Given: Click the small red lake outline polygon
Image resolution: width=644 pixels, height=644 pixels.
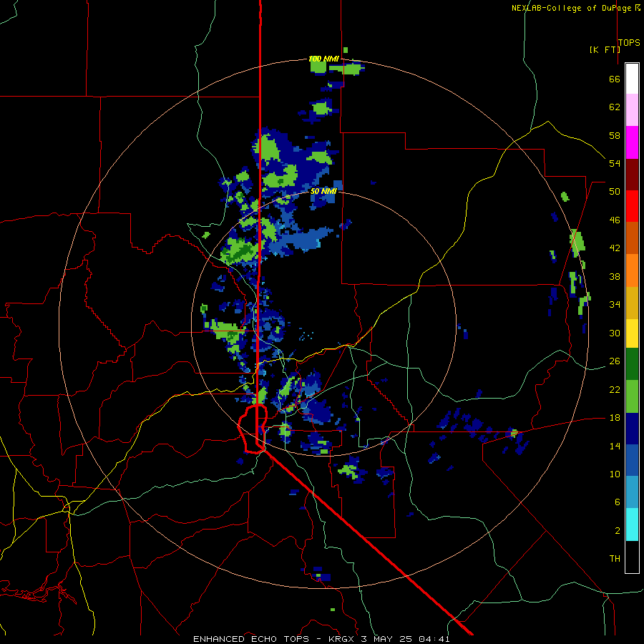Looking at the screenshot, I should tap(253, 429).
